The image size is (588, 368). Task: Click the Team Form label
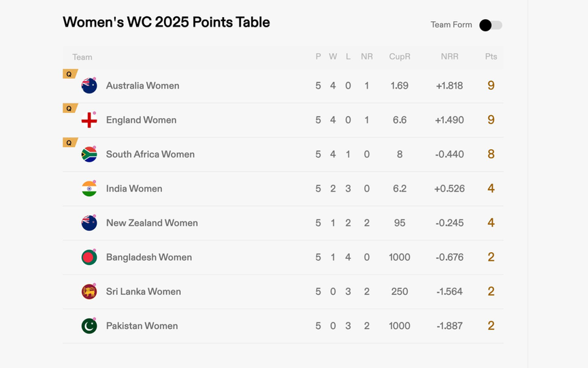[x=451, y=25]
